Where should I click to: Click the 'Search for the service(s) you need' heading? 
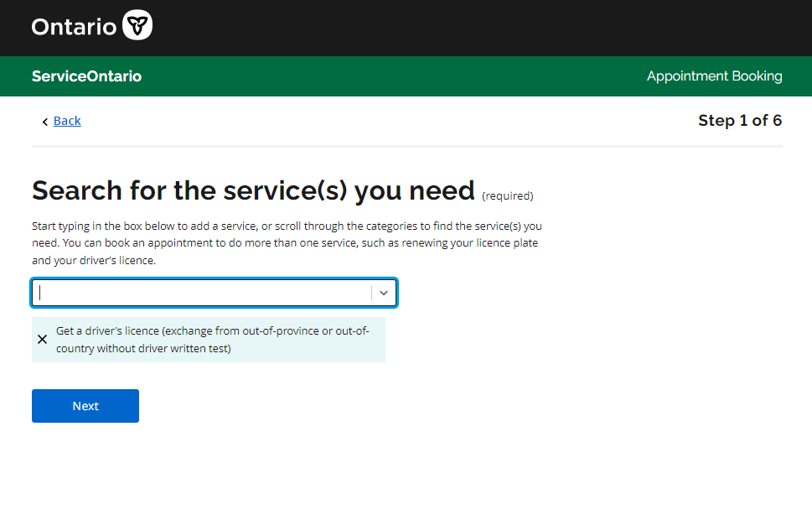tap(253, 190)
